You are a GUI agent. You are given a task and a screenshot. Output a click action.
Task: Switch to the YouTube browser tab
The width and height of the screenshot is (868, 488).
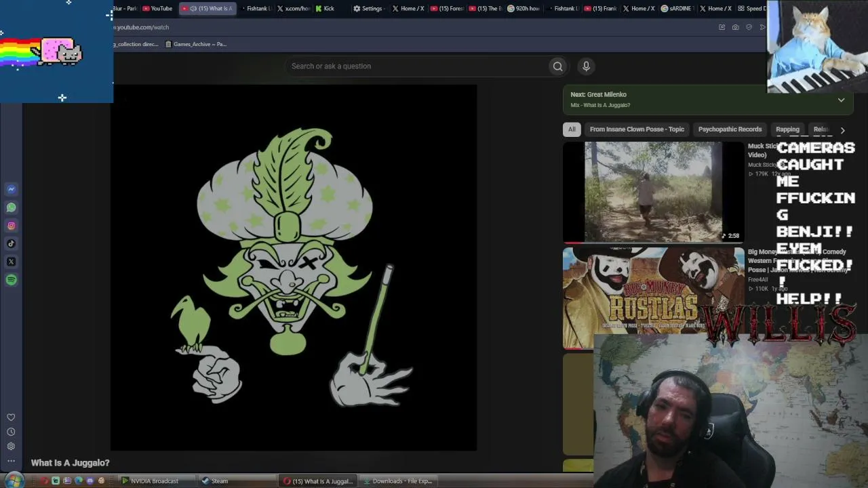(157, 9)
